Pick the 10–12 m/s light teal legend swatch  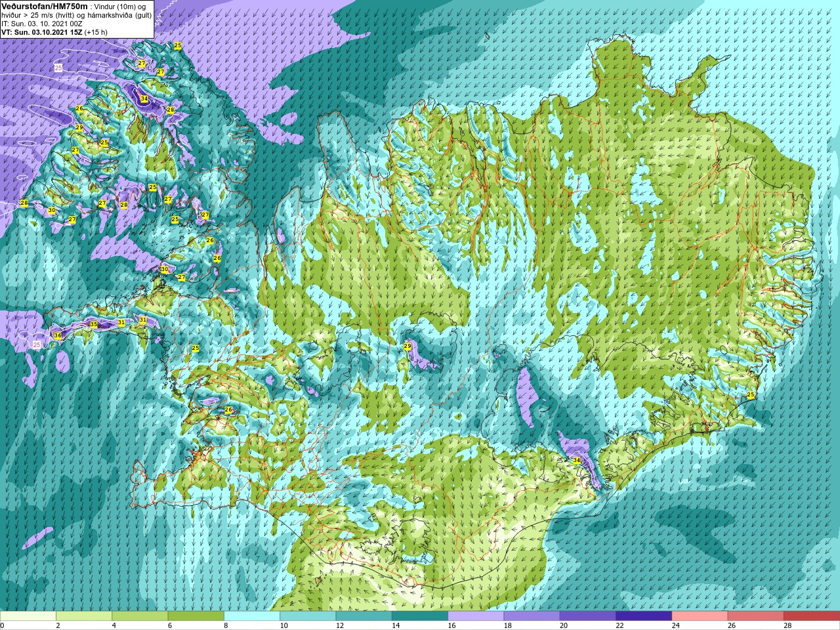308,616
